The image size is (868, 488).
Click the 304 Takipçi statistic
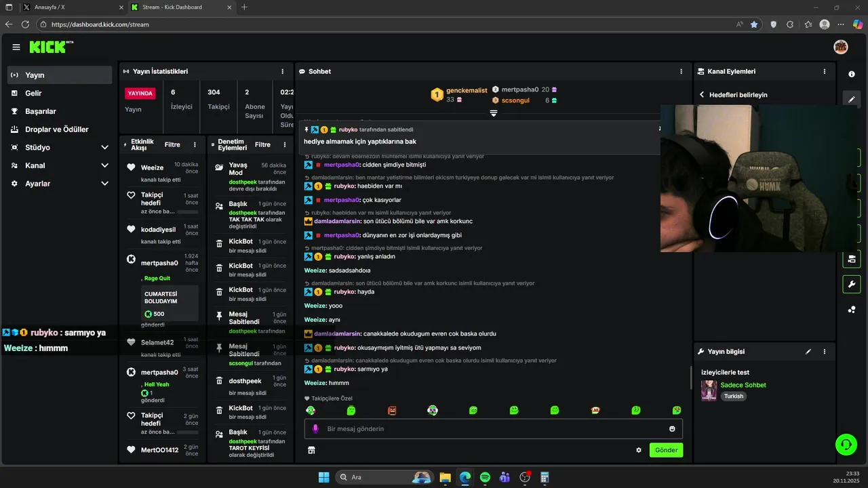point(218,99)
